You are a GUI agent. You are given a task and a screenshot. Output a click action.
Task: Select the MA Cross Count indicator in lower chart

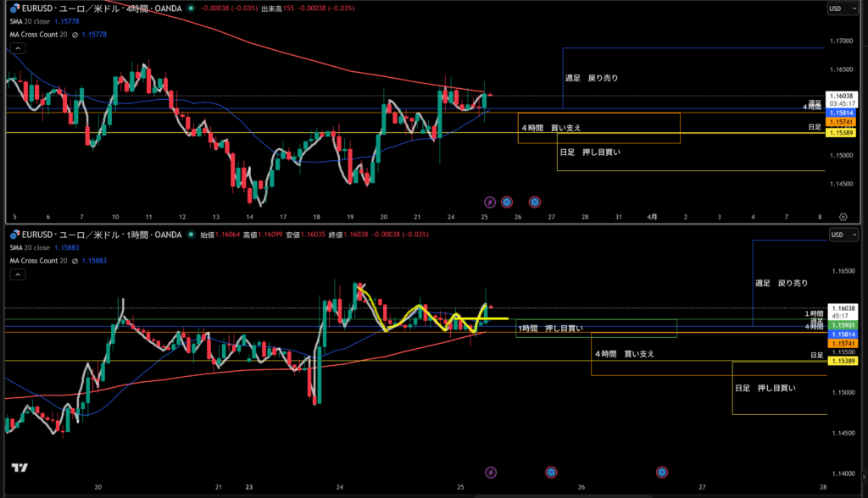click(x=38, y=260)
